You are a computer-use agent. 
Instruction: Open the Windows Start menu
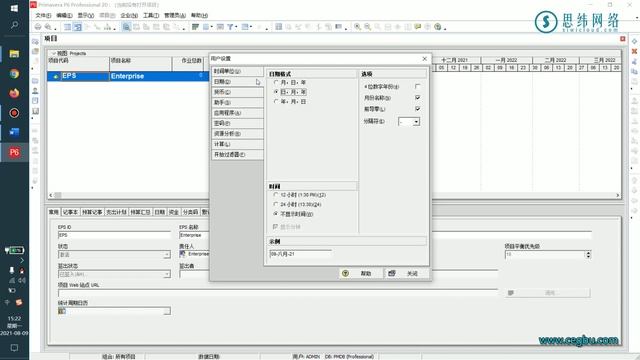[14, 8]
